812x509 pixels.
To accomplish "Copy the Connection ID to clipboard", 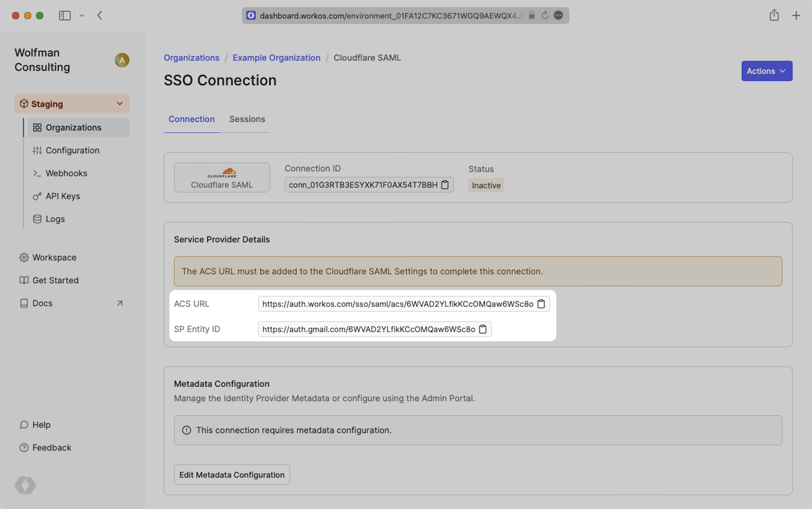I will coord(444,185).
